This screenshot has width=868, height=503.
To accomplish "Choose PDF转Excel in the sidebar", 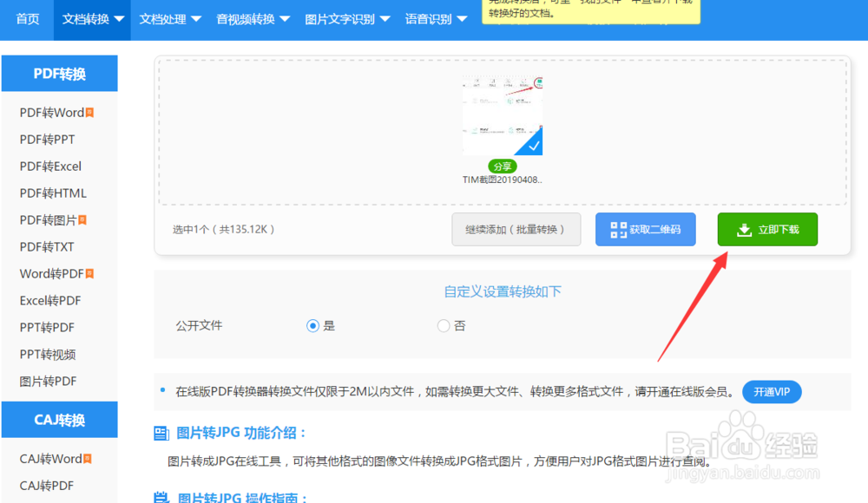I will (50, 166).
